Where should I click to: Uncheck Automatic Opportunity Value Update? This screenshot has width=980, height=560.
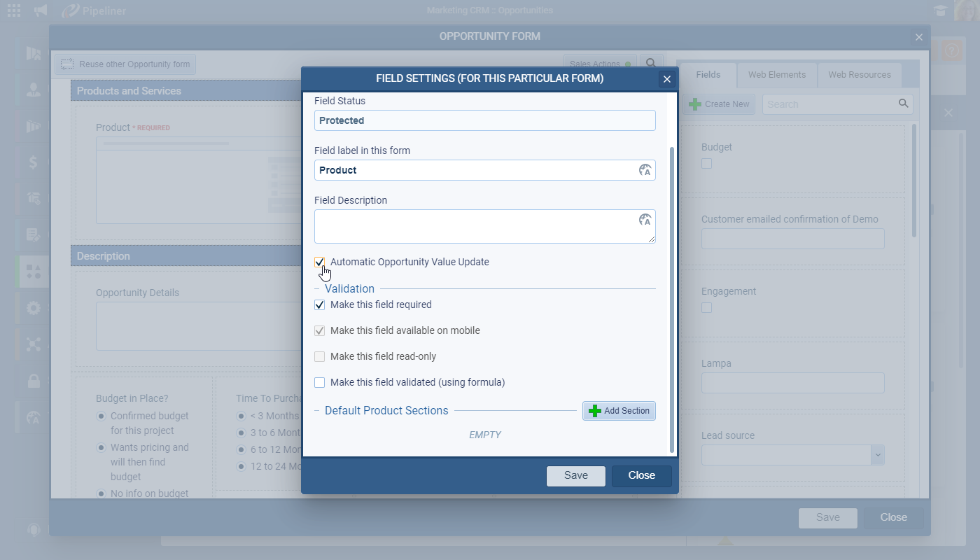pyautogui.click(x=320, y=262)
